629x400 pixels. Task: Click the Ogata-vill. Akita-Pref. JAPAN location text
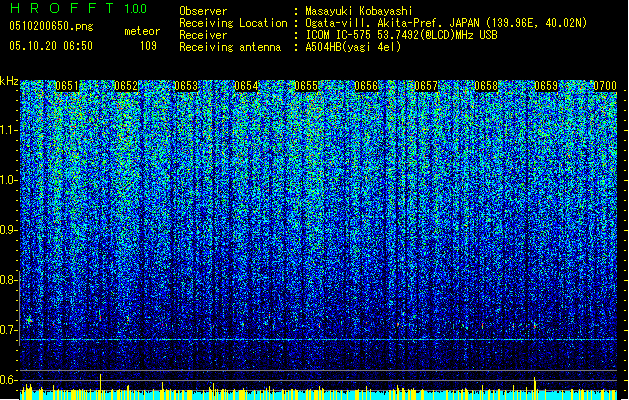446,23
